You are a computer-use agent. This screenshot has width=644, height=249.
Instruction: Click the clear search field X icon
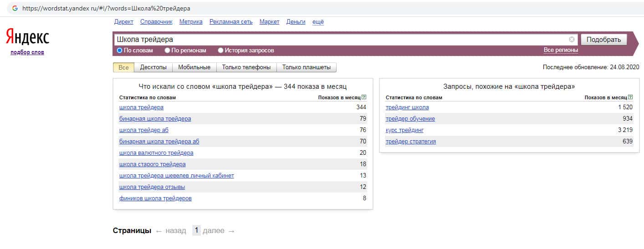point(572,40)
